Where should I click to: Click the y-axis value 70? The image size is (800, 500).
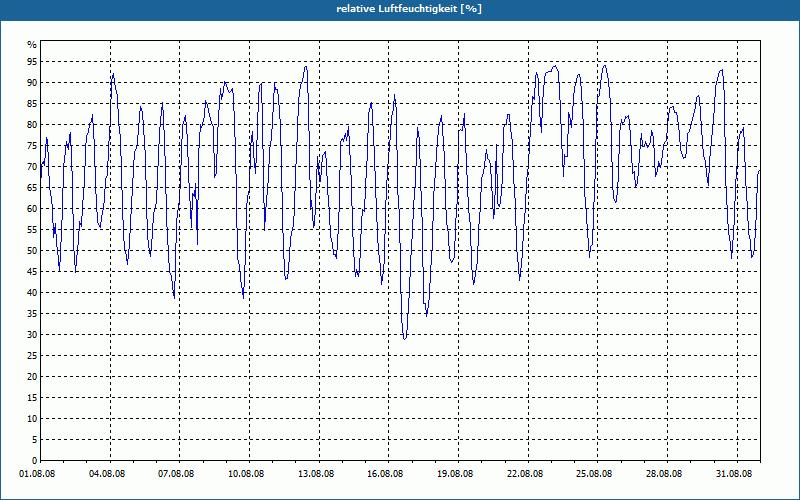[x=32, y=166]
